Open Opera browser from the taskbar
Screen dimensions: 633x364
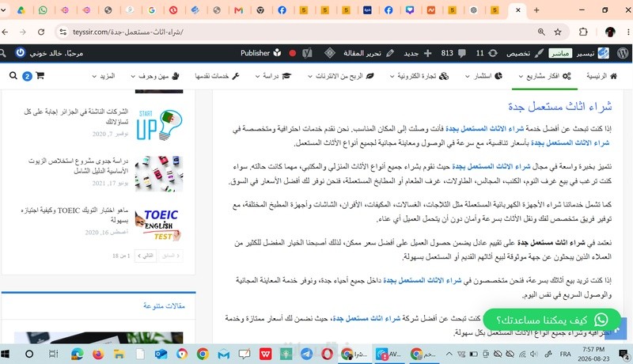click(327, 354)
